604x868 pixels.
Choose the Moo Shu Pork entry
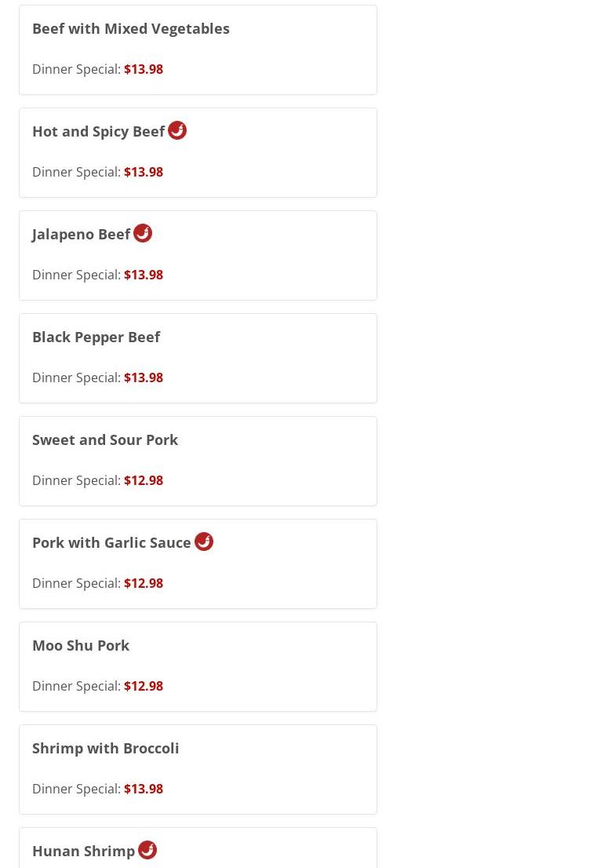tap(81, 645)
